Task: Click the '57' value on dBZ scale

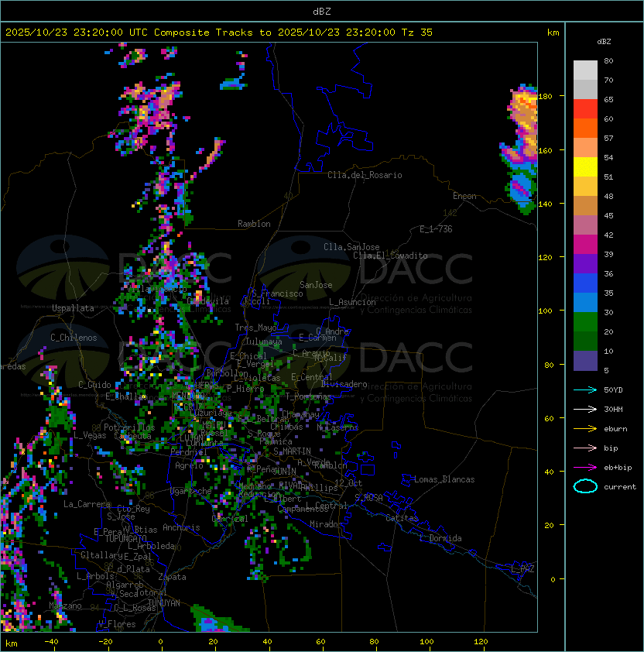Action: tap(608, 138)
